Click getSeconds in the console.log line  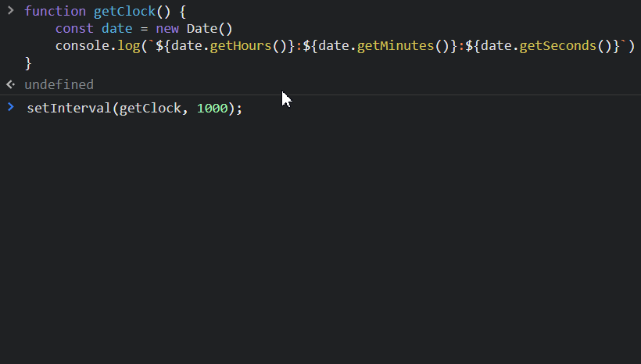557,46
